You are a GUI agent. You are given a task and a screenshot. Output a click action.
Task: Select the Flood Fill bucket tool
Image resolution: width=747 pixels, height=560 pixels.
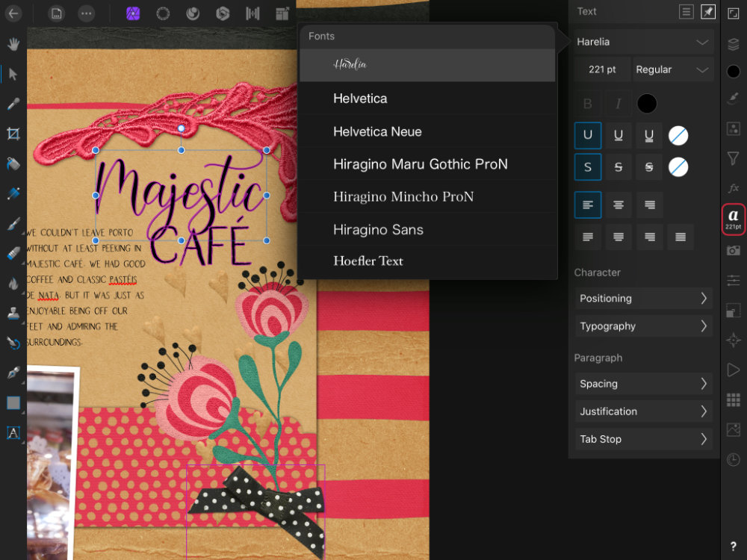[x=13, y=164]
